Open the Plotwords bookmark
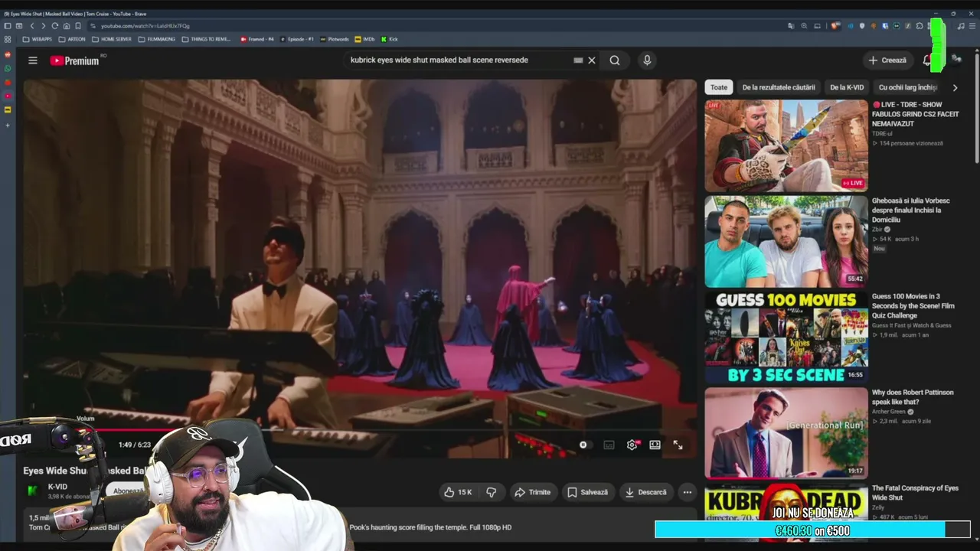 coord(335,39)
